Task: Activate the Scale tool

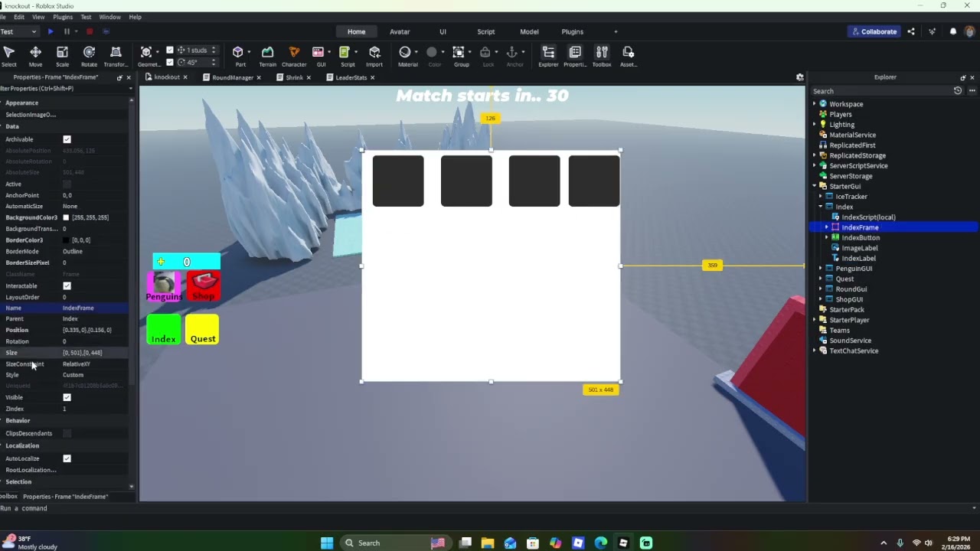Action: tap(62, 56)
